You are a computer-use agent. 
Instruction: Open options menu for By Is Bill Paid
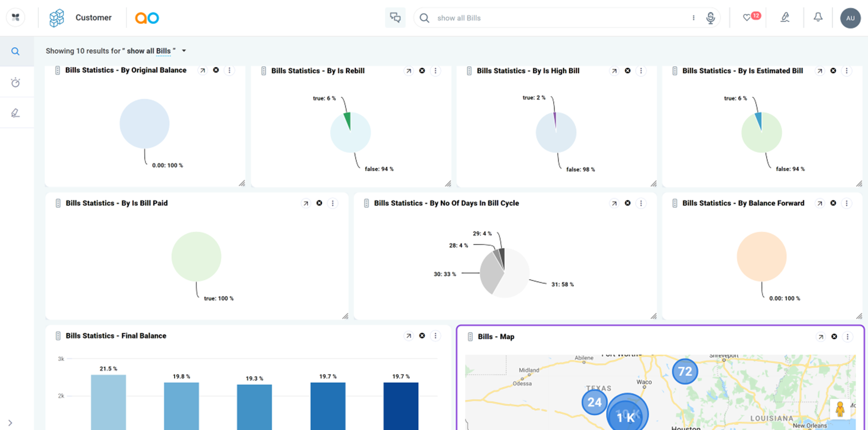pos(333,203)
